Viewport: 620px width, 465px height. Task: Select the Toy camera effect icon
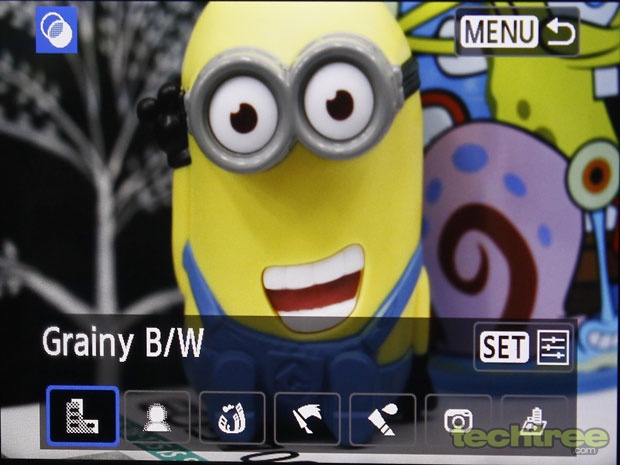point(458,420)
